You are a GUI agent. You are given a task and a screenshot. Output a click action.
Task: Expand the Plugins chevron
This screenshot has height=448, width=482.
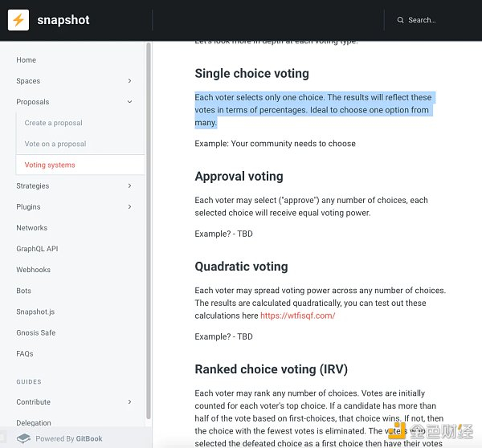point(130,207)
